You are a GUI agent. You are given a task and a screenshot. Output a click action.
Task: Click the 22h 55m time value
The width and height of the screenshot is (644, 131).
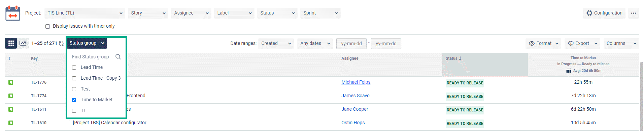tap(583, 82)
